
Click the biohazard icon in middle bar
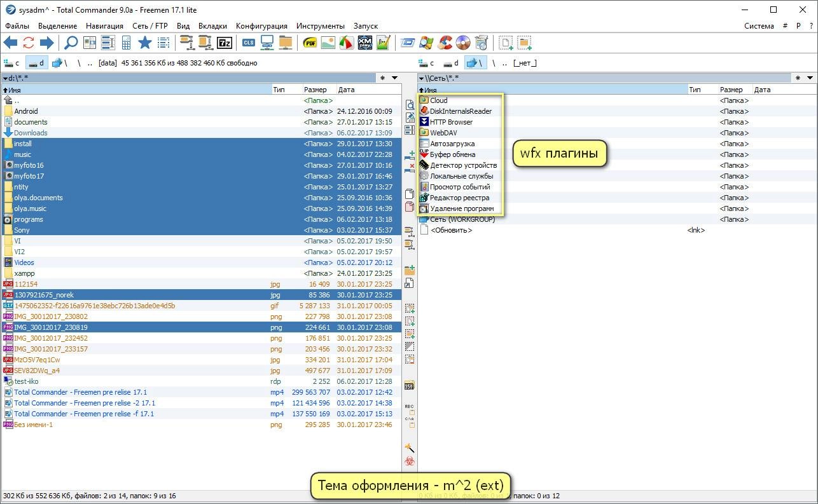point(410,462)
